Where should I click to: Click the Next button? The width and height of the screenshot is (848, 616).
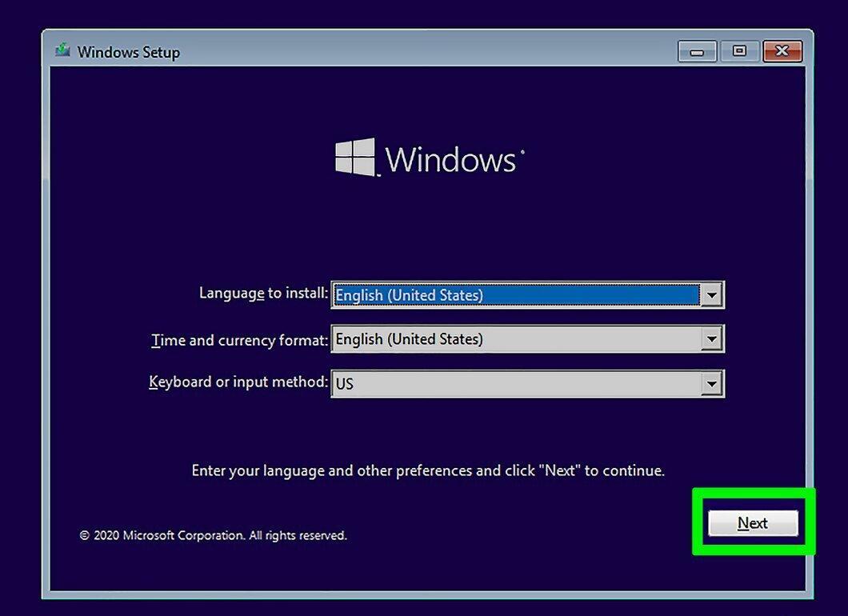(753, 523)
